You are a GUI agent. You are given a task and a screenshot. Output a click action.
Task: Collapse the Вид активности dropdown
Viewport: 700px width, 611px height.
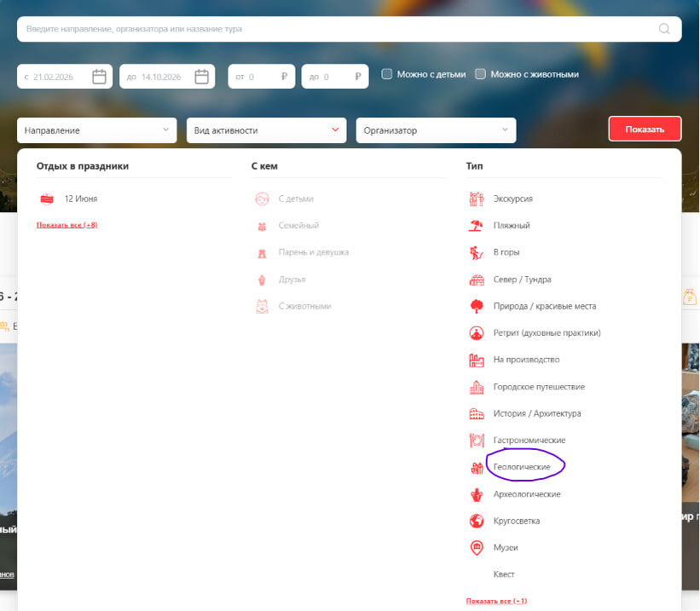267,130
